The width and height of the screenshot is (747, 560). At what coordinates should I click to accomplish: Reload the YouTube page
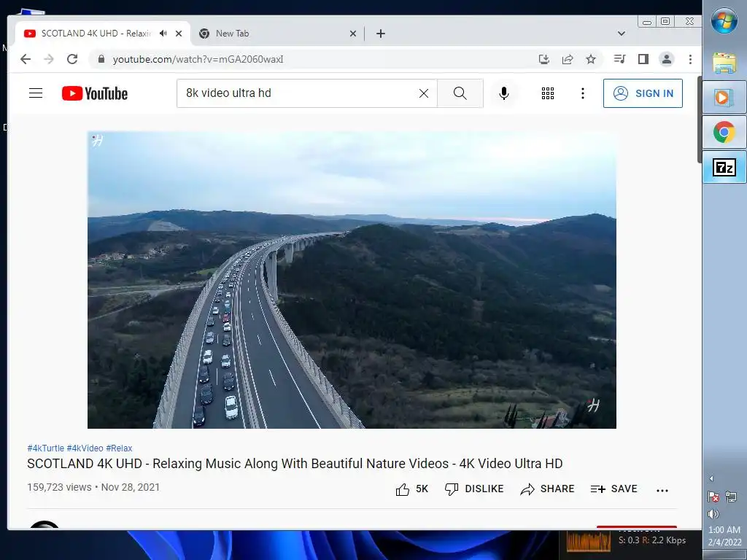[72, 59]
